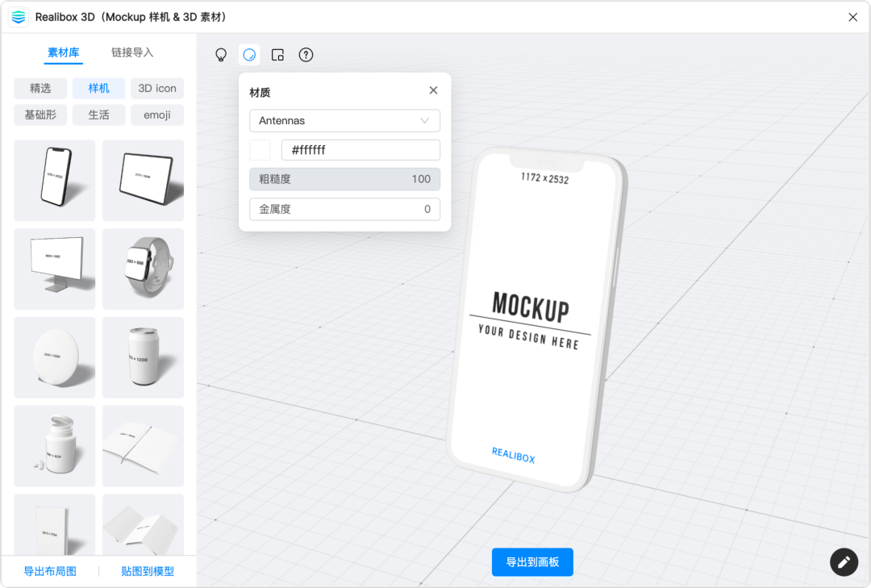Viewport: 871px width, 588px height.
Task: Close the 材质 material panel
Action: [433, 90]
